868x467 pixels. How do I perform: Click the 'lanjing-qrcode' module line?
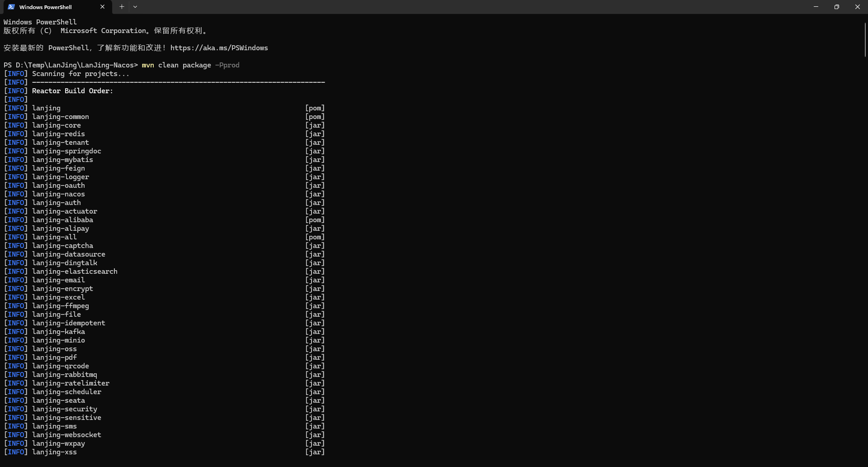coord(61,366)
